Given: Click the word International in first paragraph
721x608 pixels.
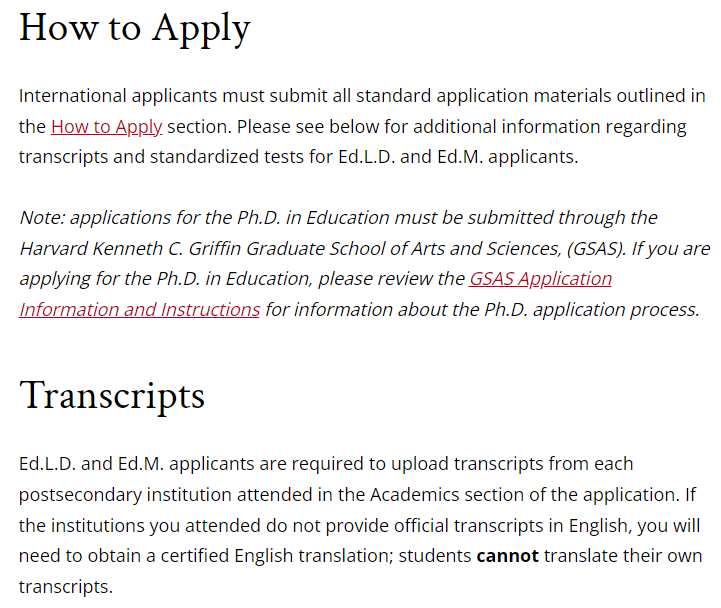Looking at the screenshot, I should pyautogui.click(x=73, y=96).
